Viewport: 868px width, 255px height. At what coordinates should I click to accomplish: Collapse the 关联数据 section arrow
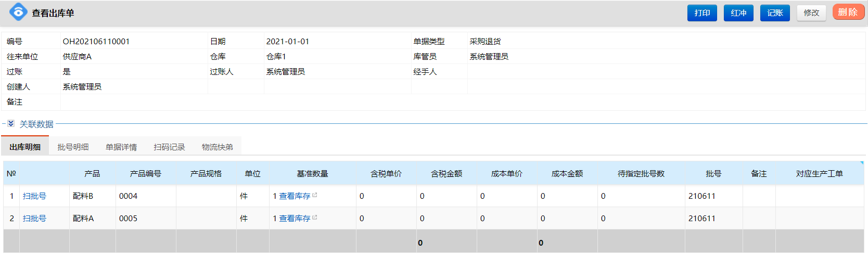pyautogui.click(x=11, y=124)
